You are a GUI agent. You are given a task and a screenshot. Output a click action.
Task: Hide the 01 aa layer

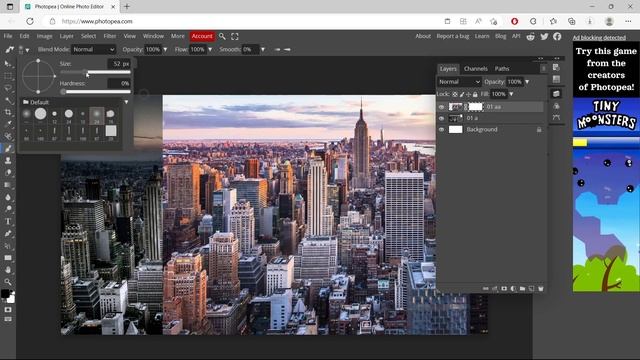(x=441, y=107)
